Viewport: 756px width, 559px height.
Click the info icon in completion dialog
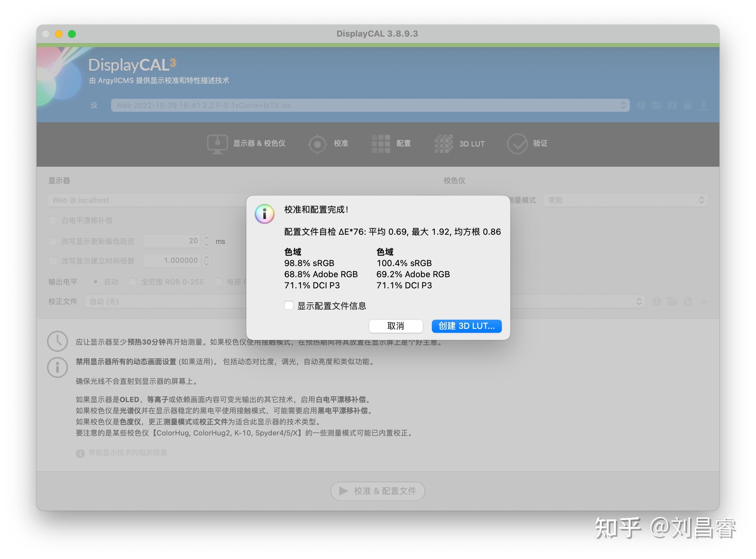pyautogui.click(x=264, y=214)
